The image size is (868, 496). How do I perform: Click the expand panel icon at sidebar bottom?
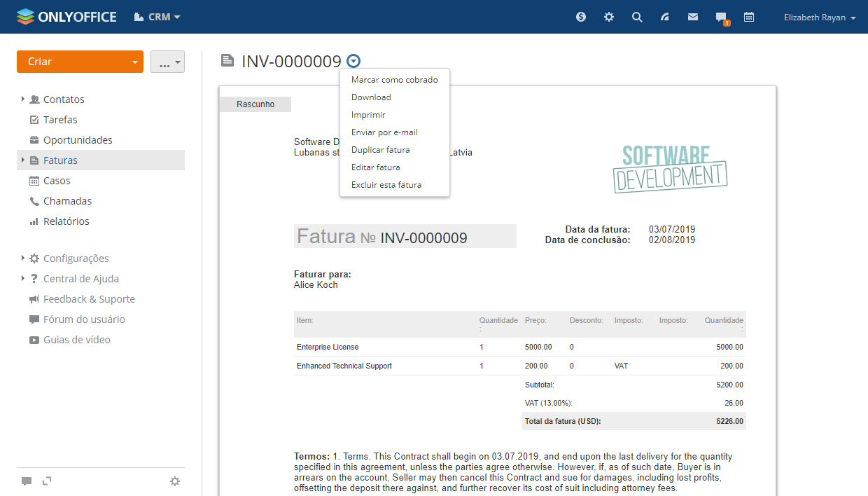(x=47, y=481)
